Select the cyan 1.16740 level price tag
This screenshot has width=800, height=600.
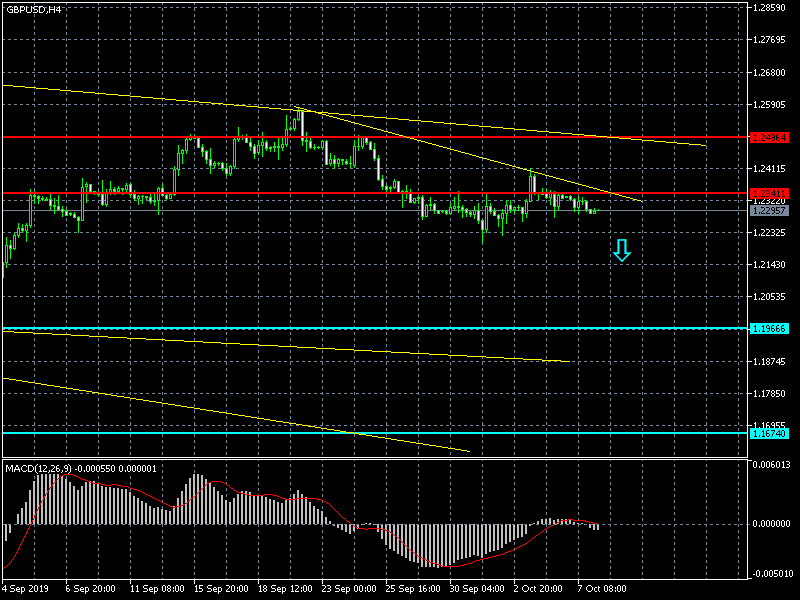(769, 433)
